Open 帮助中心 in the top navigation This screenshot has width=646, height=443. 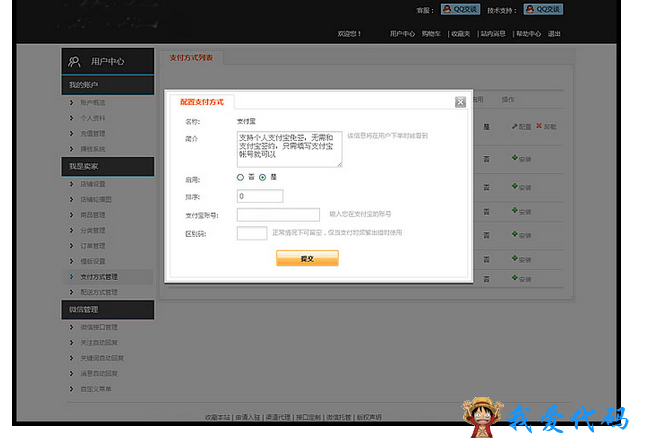(528, 34)
